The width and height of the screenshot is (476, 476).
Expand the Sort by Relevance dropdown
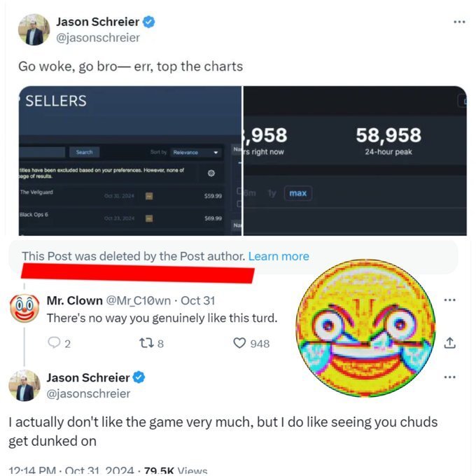click(195, 152)
